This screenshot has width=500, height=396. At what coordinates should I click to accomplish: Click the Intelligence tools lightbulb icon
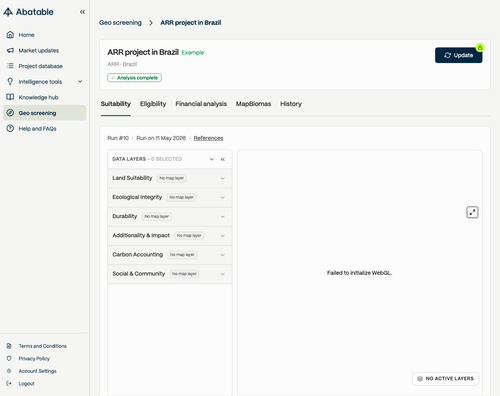(10, 82)
